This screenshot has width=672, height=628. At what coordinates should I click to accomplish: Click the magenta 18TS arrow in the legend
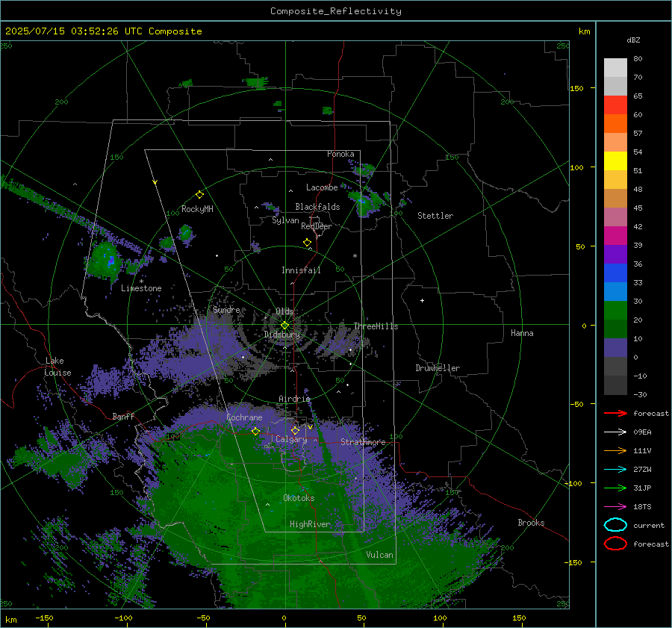(x=615, y=507)
